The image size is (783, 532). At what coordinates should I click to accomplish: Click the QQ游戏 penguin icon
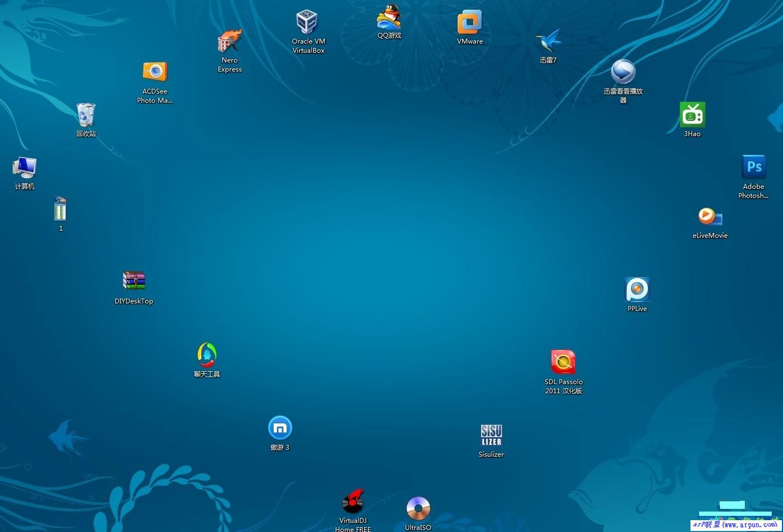tap(389, 17)
